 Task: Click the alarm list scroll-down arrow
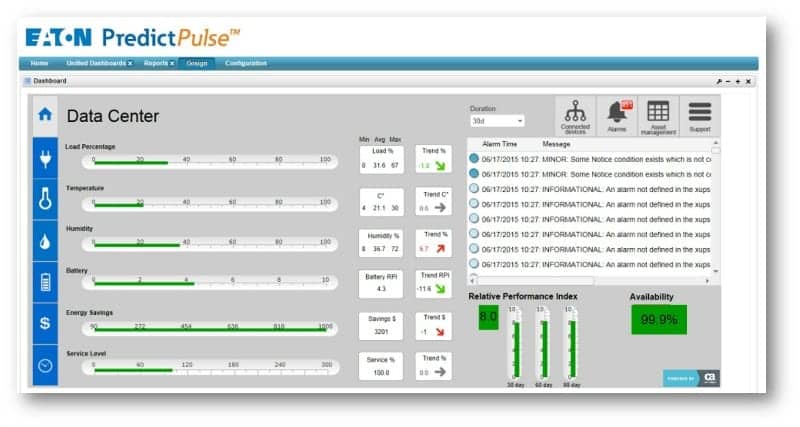tap(715, 271)
